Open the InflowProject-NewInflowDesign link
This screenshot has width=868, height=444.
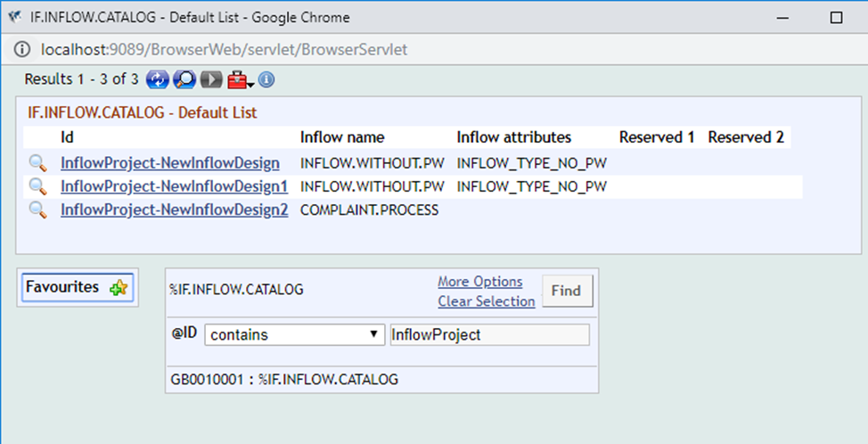pos(169,163)
